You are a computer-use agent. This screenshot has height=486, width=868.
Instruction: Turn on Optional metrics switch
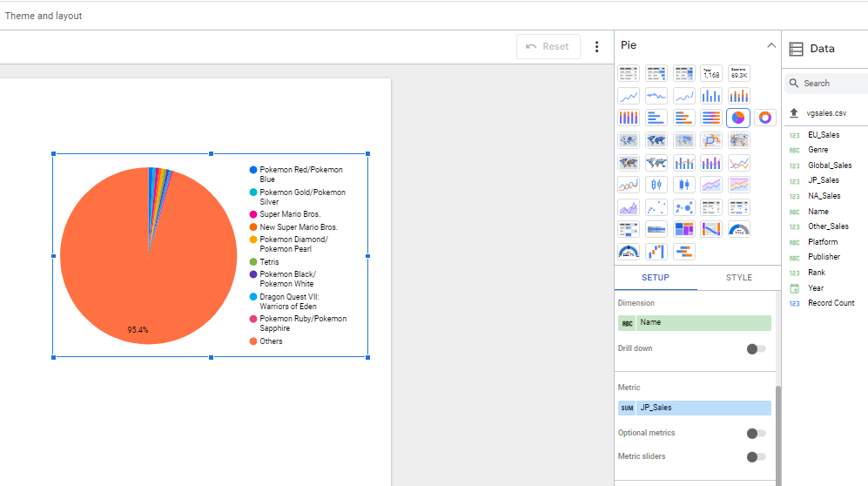pos(756,433)
